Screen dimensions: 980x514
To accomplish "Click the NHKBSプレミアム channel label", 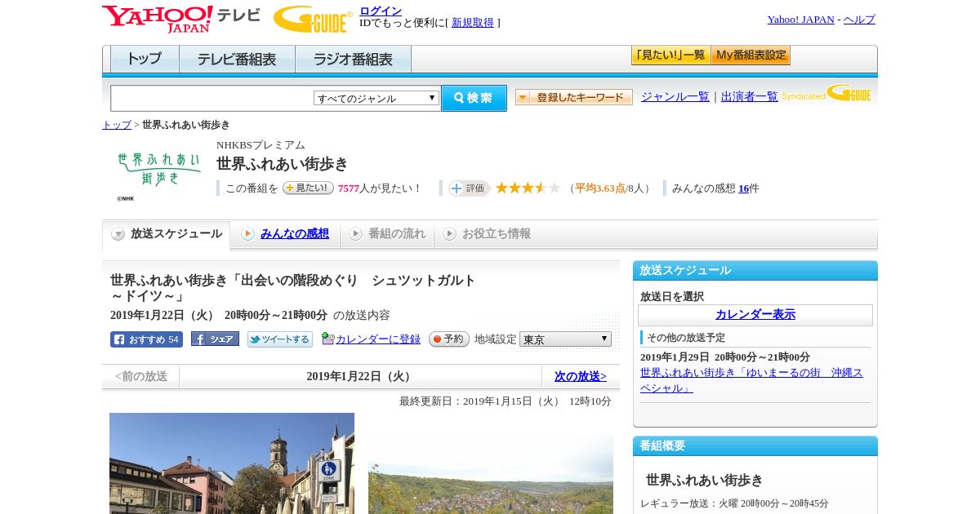I will [261, 145].
